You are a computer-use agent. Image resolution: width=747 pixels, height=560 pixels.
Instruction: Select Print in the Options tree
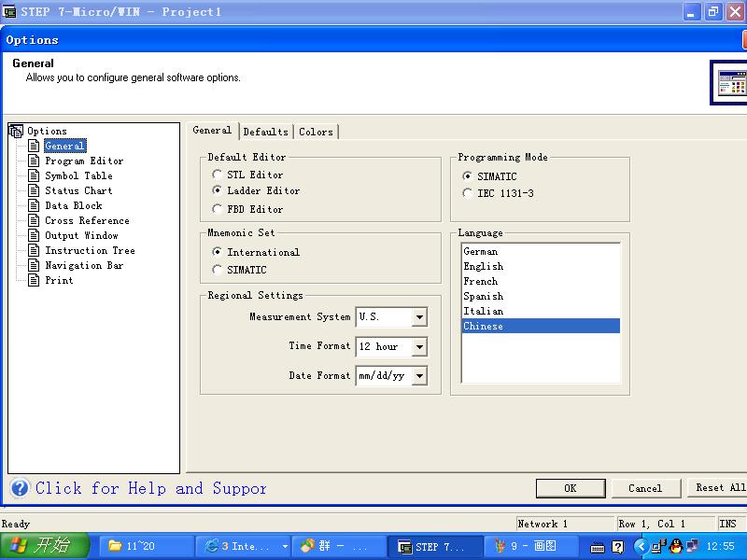59,280
